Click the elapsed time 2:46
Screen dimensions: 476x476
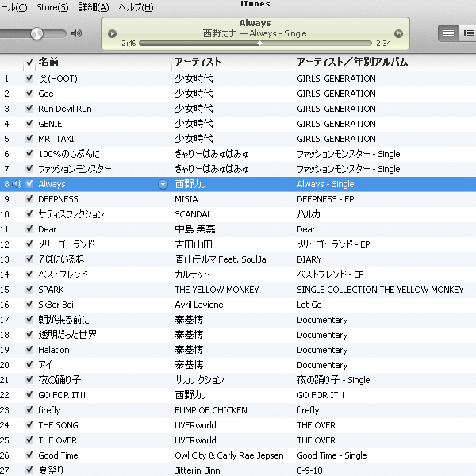129,44
